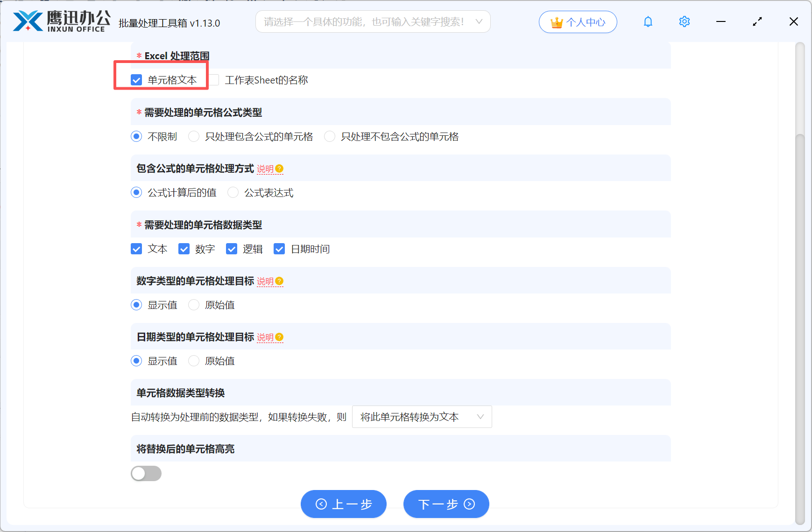Open the 将此单元格转换为文本 dropdown

click(421, 417)
